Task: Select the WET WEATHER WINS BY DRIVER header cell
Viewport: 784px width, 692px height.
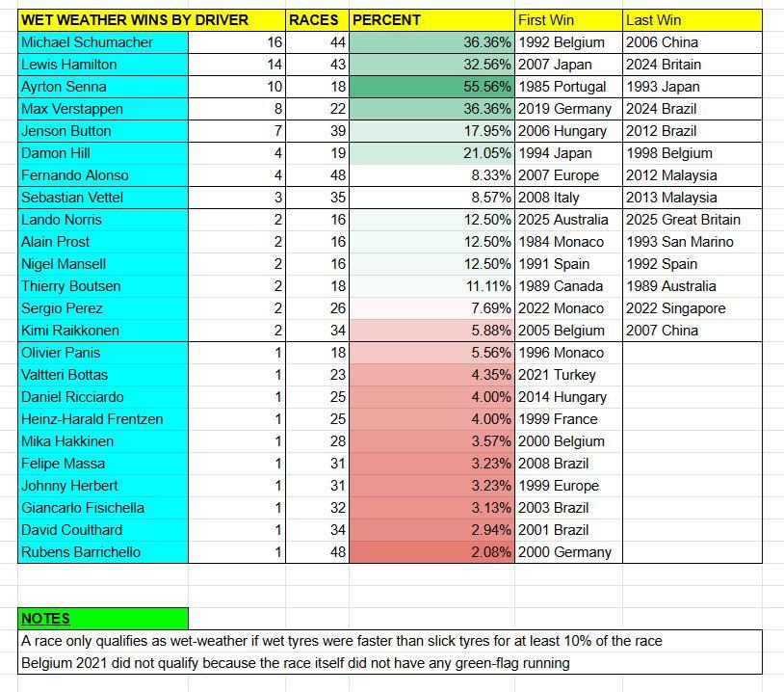Action: (x=135, y=19)
